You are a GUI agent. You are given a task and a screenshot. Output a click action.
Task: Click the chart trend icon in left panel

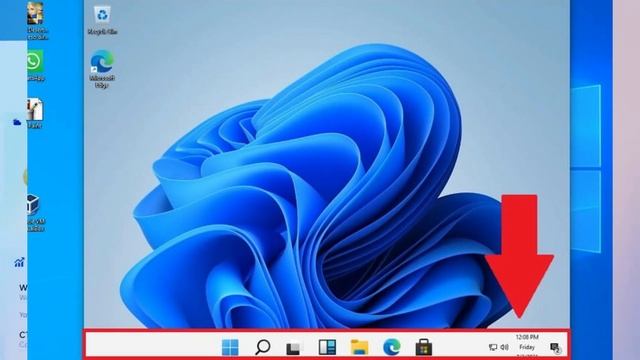coord(19,262)
